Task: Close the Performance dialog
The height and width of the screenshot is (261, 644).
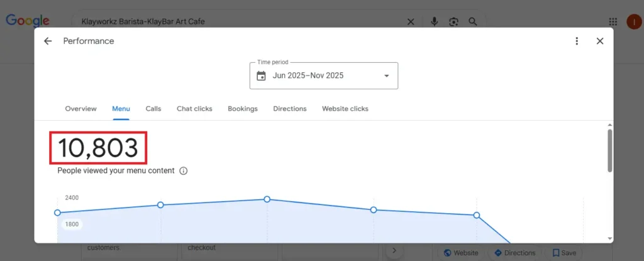Action: click(600, 41)
